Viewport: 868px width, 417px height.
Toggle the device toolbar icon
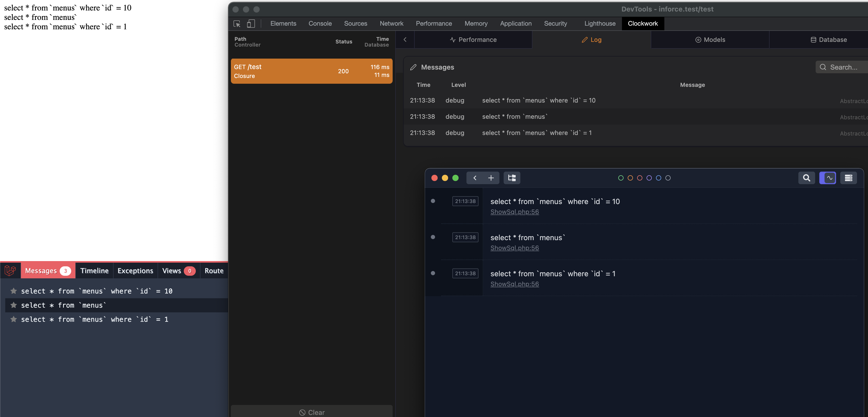pyautogui.click(x=251, y=24)
